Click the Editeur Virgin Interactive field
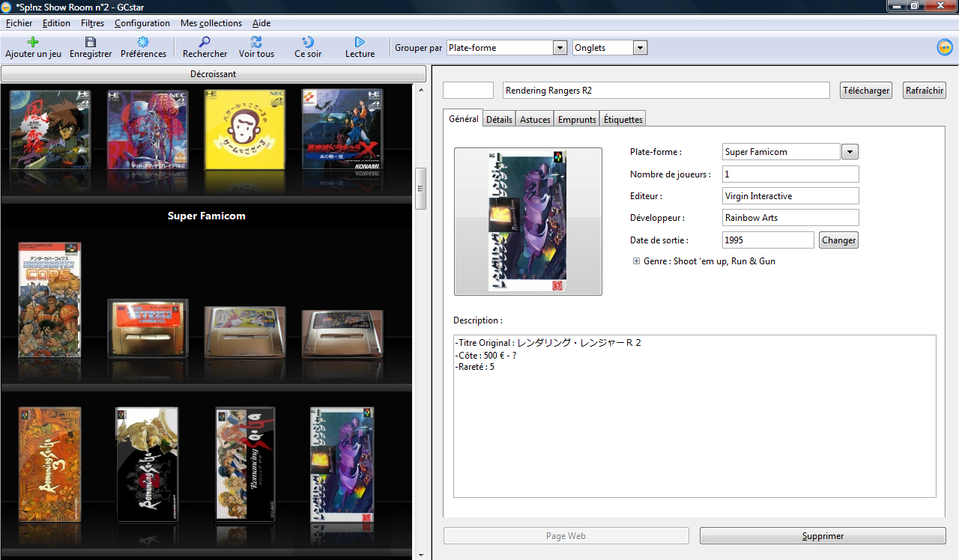Image resolution: width=959 pixels, height=560 pixels. point(790,195)
